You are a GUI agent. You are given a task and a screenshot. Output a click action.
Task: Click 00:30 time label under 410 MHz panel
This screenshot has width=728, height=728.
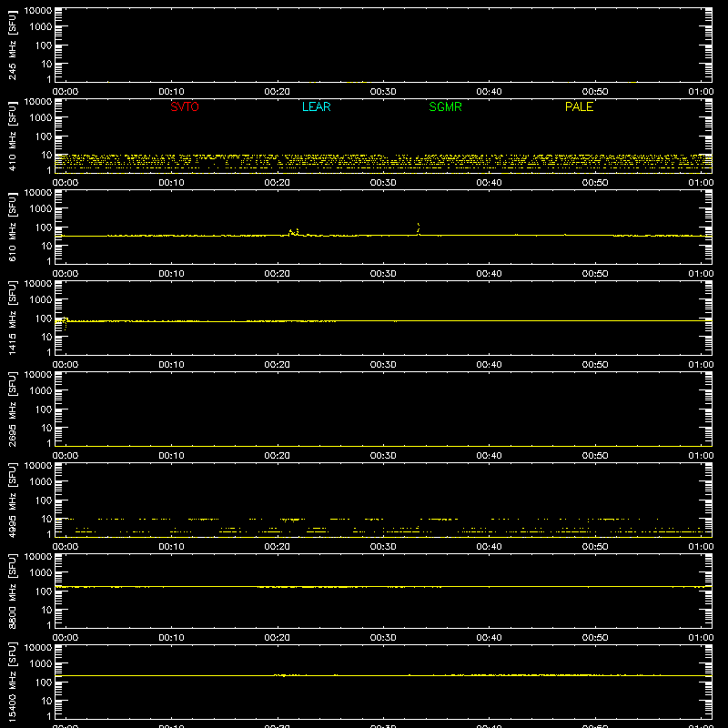(383, 183)
